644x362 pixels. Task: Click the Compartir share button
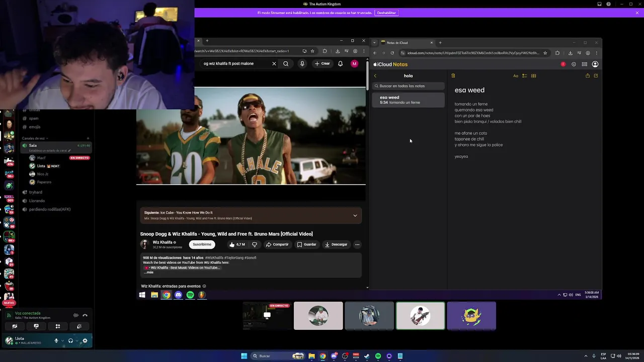[x=277, y=244]
